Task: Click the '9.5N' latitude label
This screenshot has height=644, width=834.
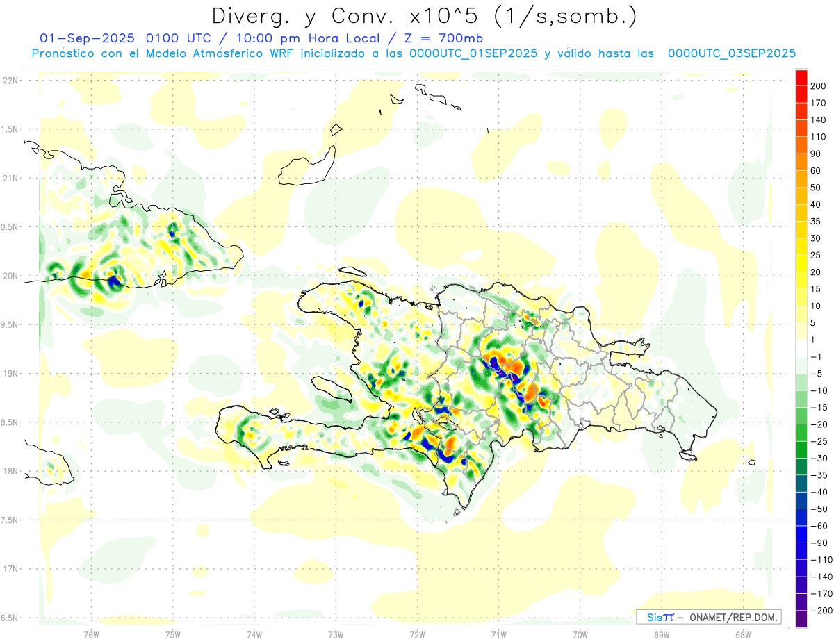Action: pyautogui.click(x=11, y=325)
